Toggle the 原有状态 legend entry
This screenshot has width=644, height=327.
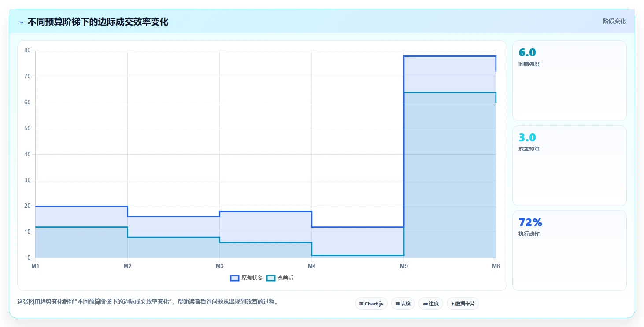tap(247, 278)
